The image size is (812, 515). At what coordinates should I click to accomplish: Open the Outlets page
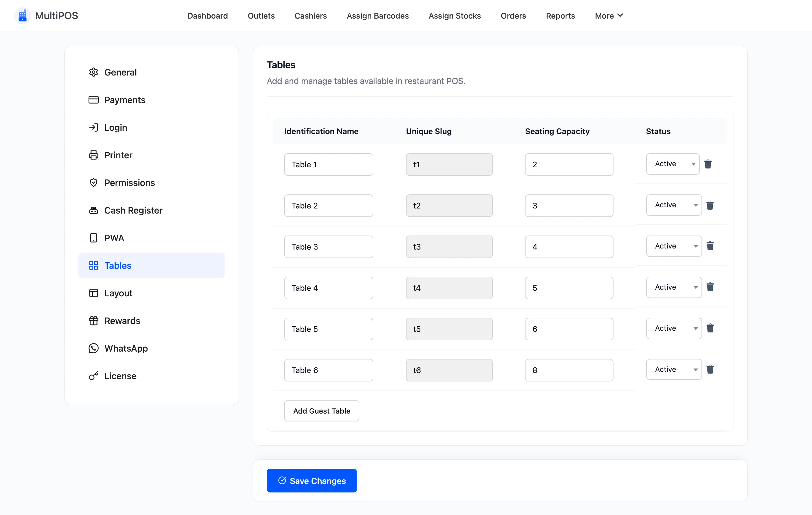261,16
